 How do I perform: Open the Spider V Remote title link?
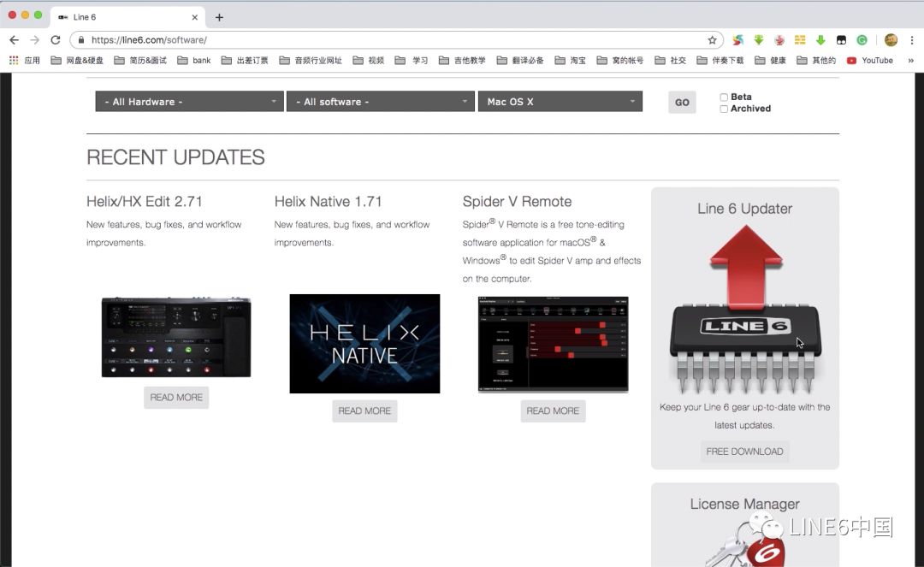pos(517,201)
